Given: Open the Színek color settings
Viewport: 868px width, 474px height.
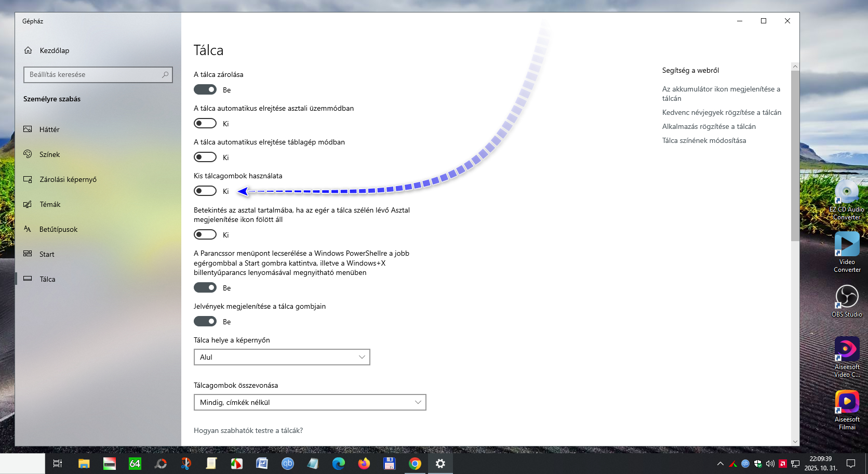Looking at the screenshot, I should coord(49,154).
